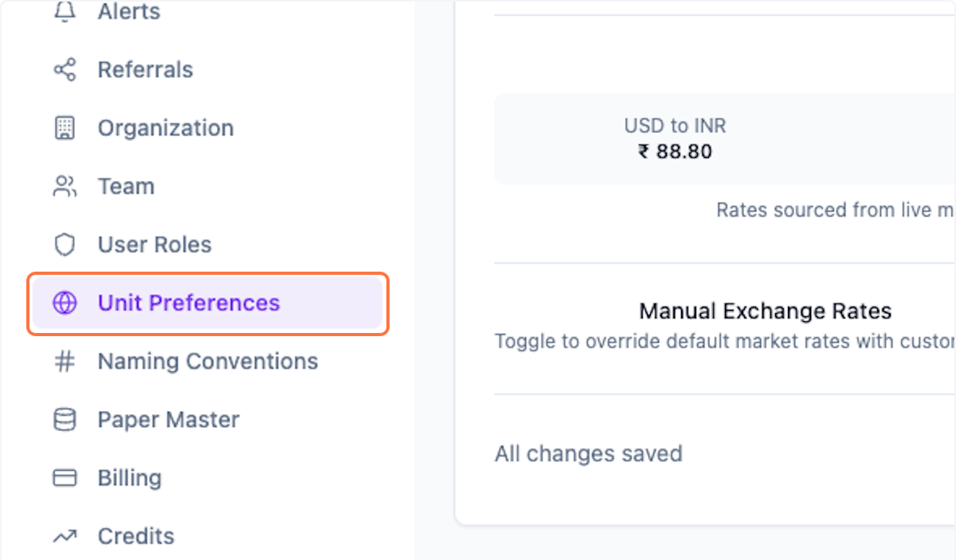The height and width of the screenshot is (560, 956).
Task: Click the USD to INR rate label
Action: 675,126
